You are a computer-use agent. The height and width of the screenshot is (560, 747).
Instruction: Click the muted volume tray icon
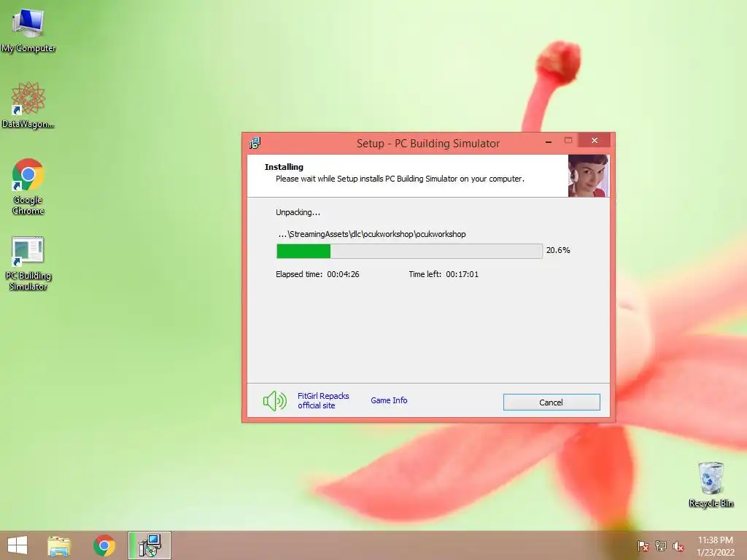pyautogui.click(x=678, y=546)
